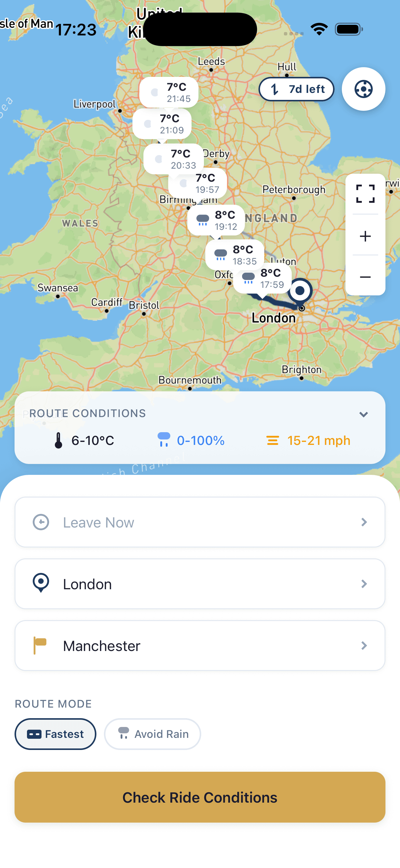Open fullscreen map view
The height and width of the screenshot is (868, 400).
[x=365, y=194]
